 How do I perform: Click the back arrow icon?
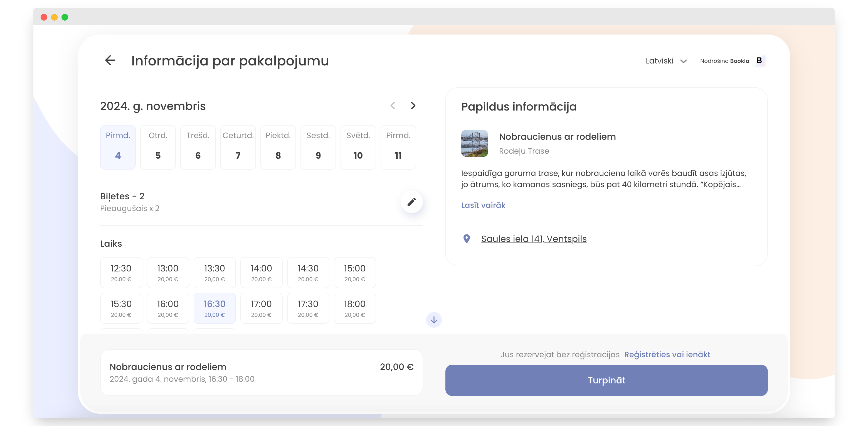coord(110,60)
